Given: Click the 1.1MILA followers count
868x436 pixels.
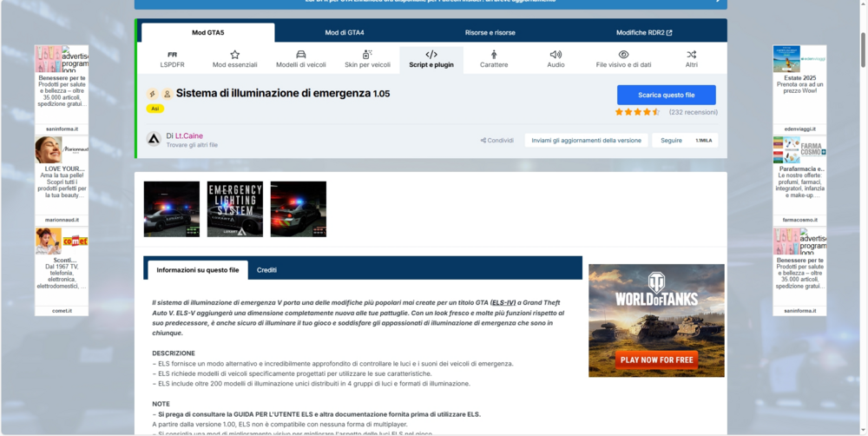Looking at the screenshot, I should pyautogui.click(x=704, y=141).
